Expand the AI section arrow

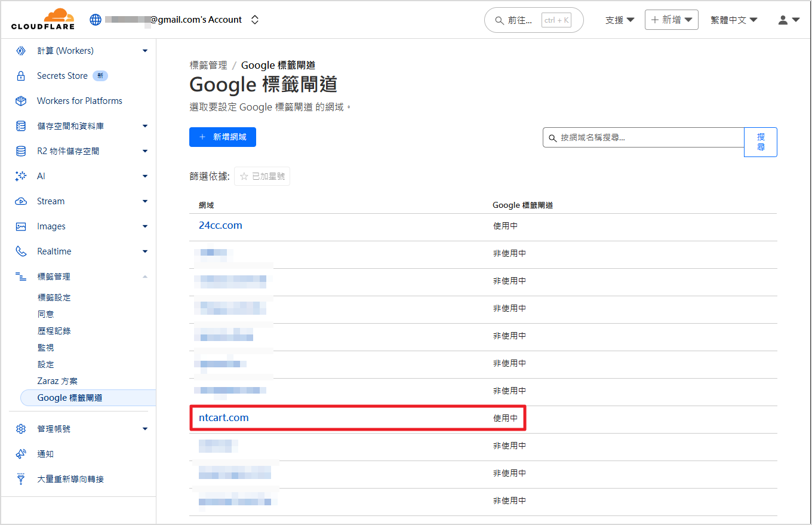[x=145, y=176]
